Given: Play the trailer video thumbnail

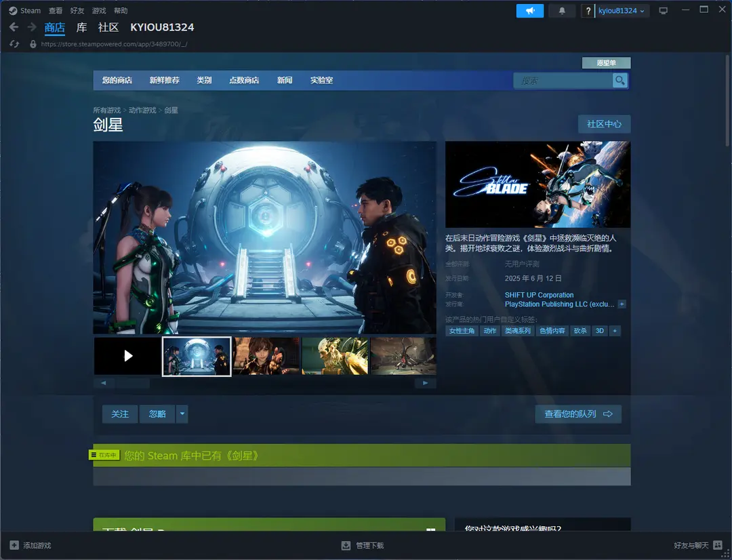Looking at the screenshot, I should pos(128,356).
